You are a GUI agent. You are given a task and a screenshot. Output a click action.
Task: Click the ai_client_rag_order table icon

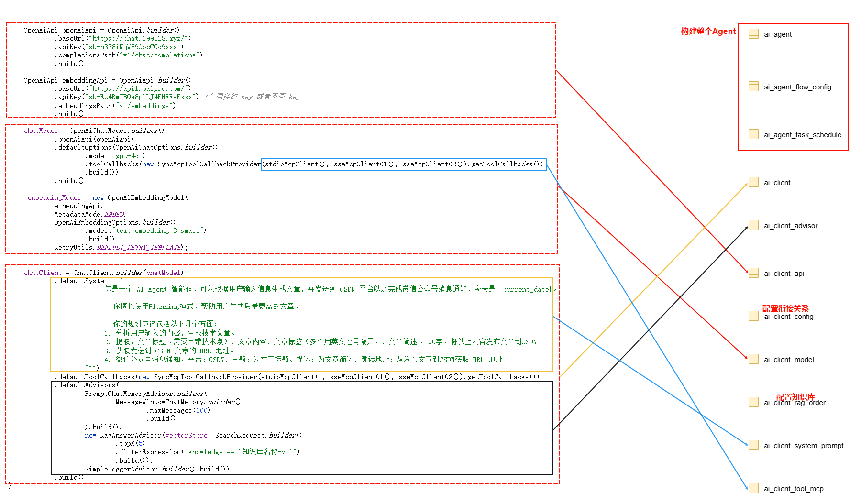tap(753, 402)
